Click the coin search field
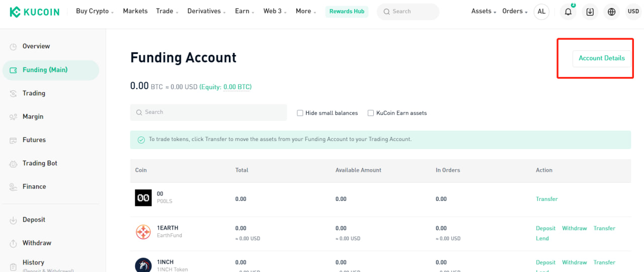The image size is (644, 272). coord(208,112)
